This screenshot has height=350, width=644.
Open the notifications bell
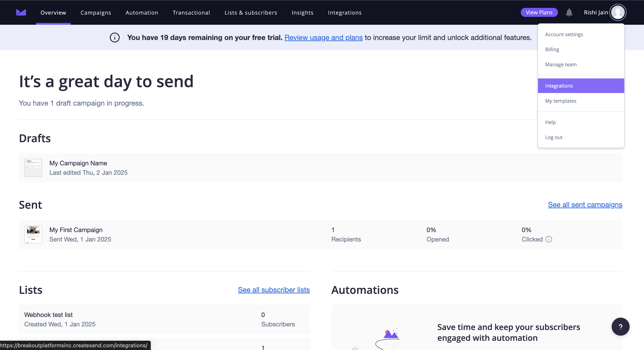pyautogui.click(x=569, y=12)
